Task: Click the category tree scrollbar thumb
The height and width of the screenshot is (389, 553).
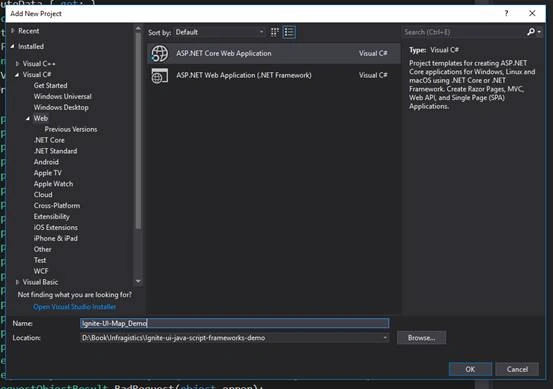Action: click(x=138, y=131)
